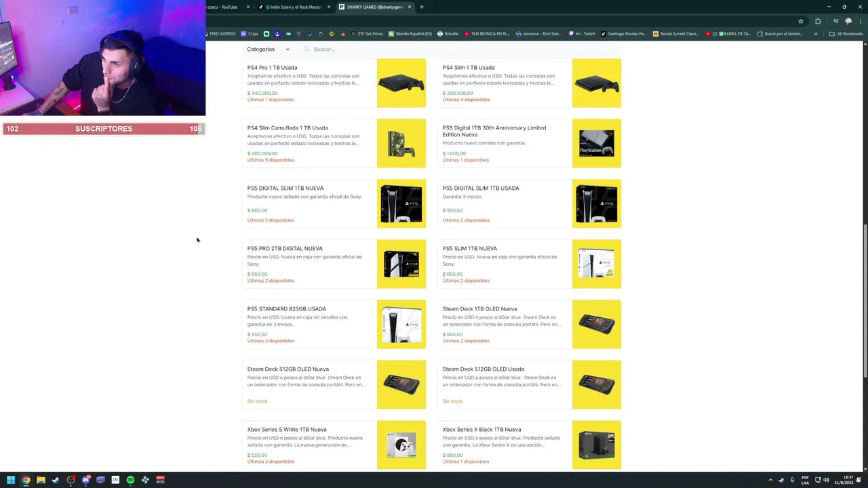Open the PS5 STANDARD 825GB USADA image

[401, 325]
